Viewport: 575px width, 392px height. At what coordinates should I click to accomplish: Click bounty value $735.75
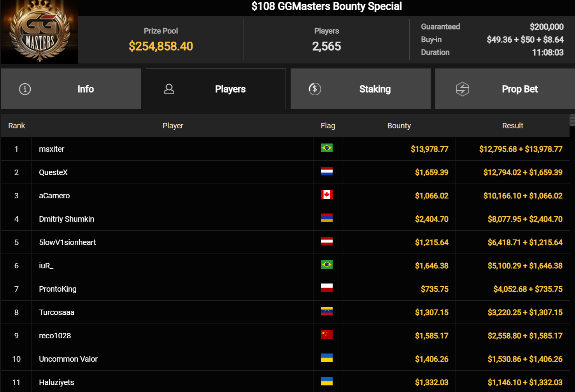click(x=435, y=289)
